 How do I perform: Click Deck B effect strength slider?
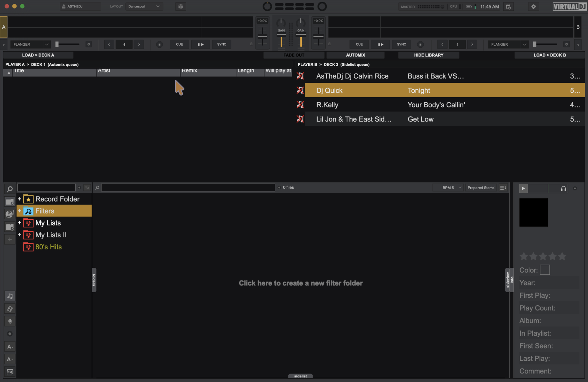pyautogui.click(x=545, y=45)
